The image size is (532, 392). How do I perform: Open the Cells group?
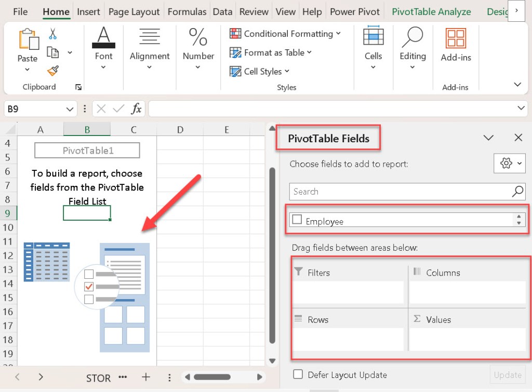tap(373, 48)
